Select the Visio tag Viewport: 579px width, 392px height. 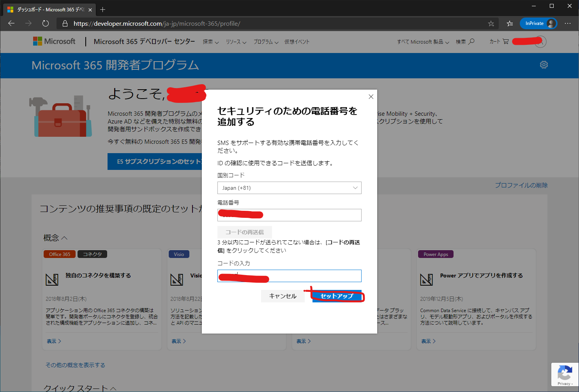click(x=179, y=254)
